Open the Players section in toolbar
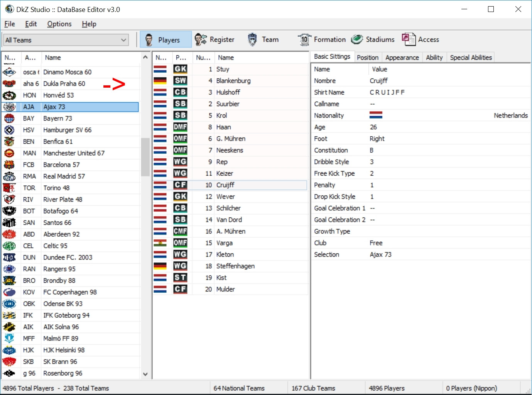The image size is (532, 395). coord(166,39)
